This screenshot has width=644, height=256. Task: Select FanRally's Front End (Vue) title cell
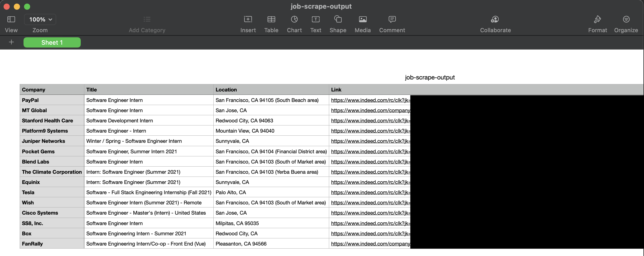[x=149, y=244]
